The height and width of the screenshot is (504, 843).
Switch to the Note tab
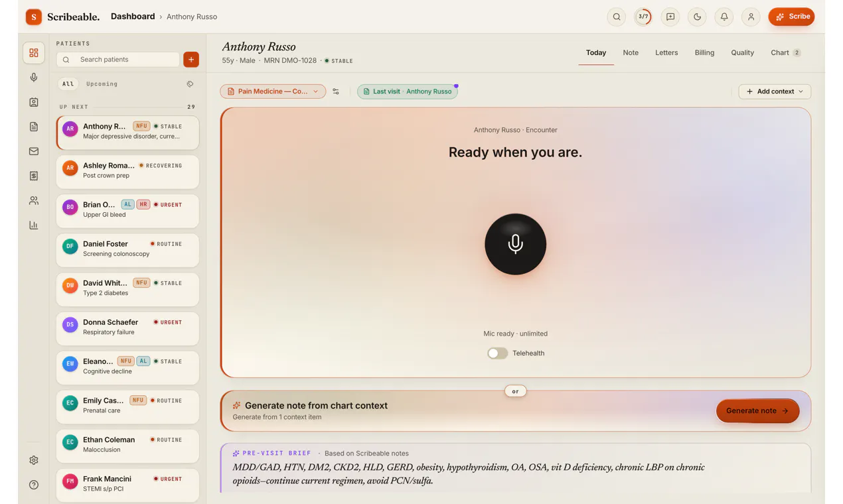631,52
